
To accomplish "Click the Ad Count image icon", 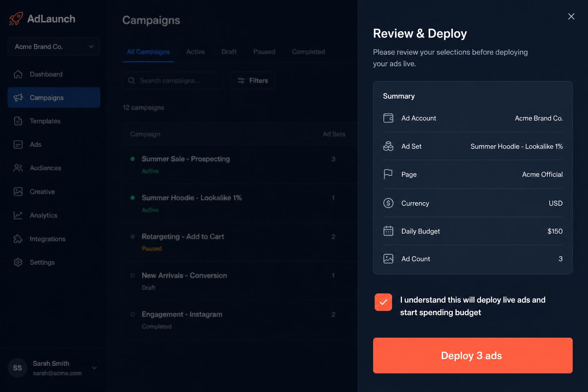I will point(388,259).
